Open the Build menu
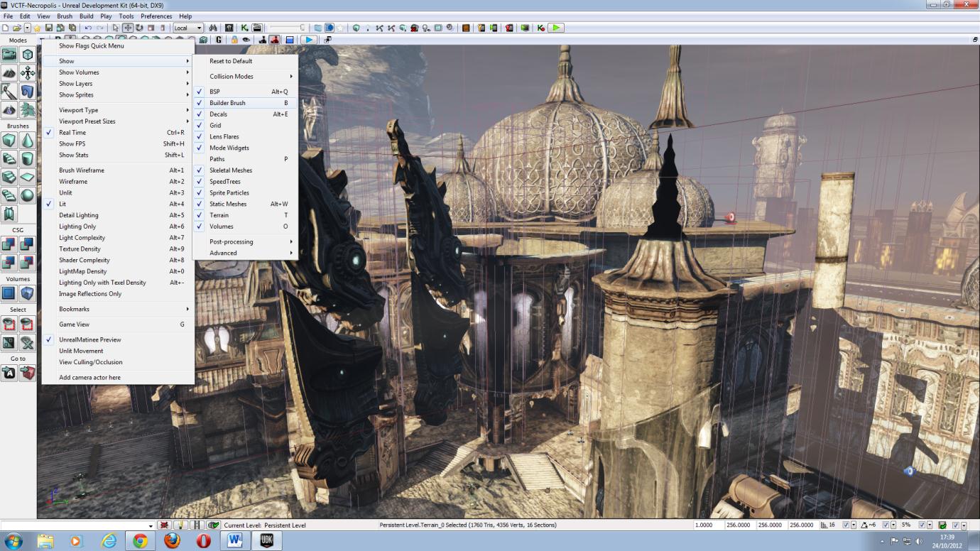The height and width of the screenshot is (551, 980). pos(86,16)
